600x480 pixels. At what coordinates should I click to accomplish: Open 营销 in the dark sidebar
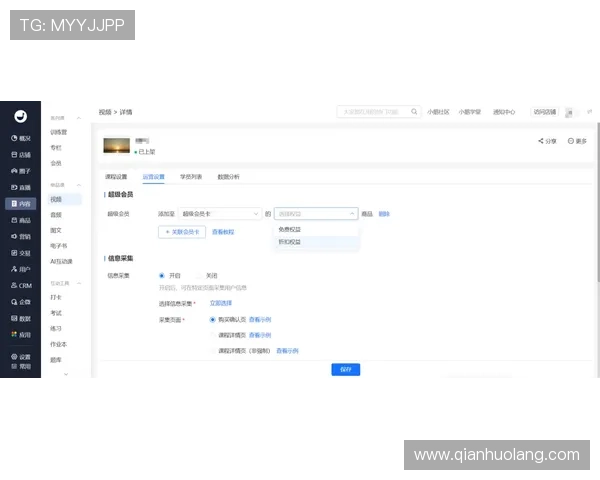21,237
